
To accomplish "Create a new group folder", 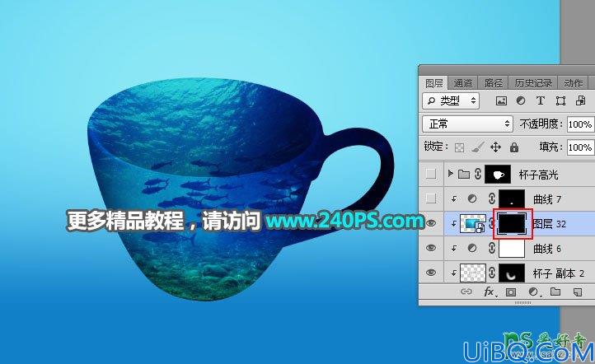I will click(x=555, y=292).
